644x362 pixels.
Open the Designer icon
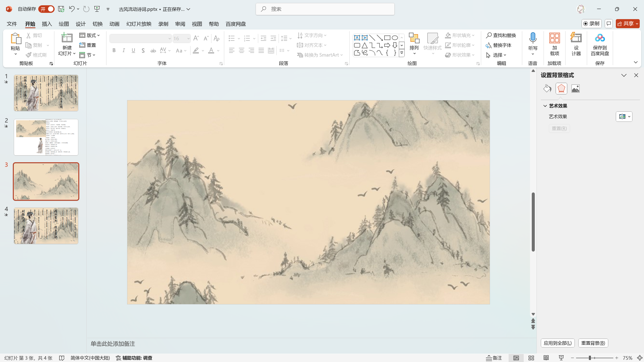576,38
